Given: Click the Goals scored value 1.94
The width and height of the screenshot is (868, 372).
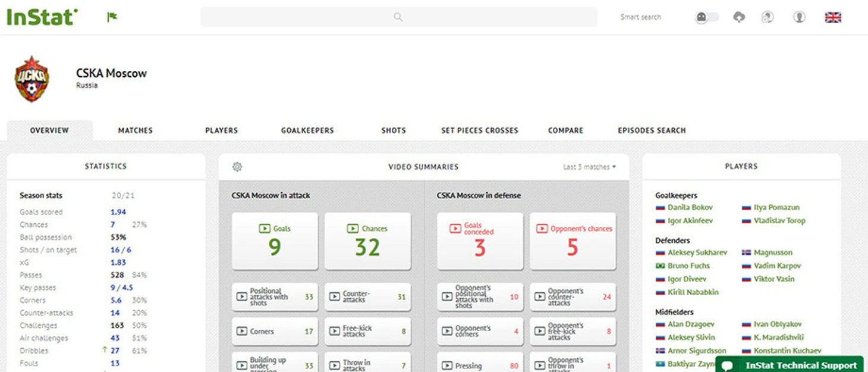Looking at the screenshot, I should (x=118, y=212).
